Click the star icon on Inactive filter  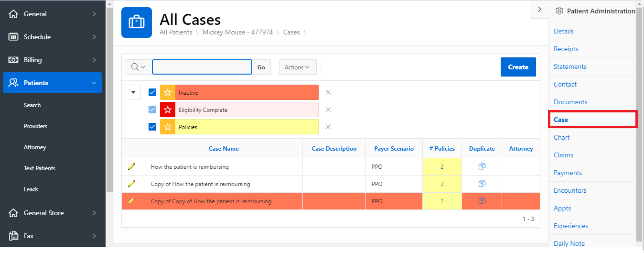[x=168, y=92]
